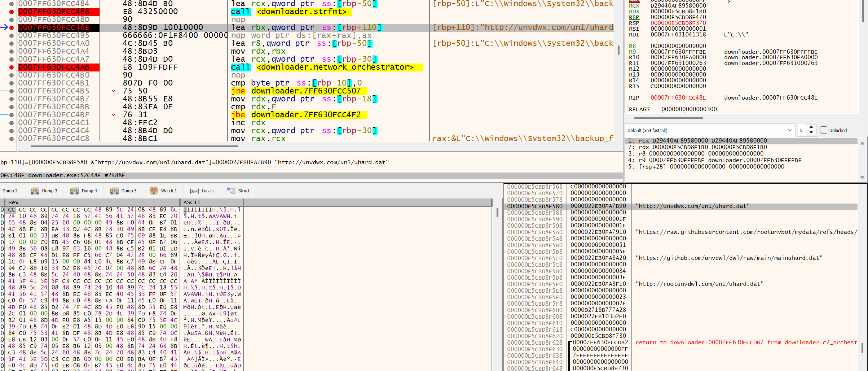Click the Locals tab's variable icon

click(x=194, y=191)
